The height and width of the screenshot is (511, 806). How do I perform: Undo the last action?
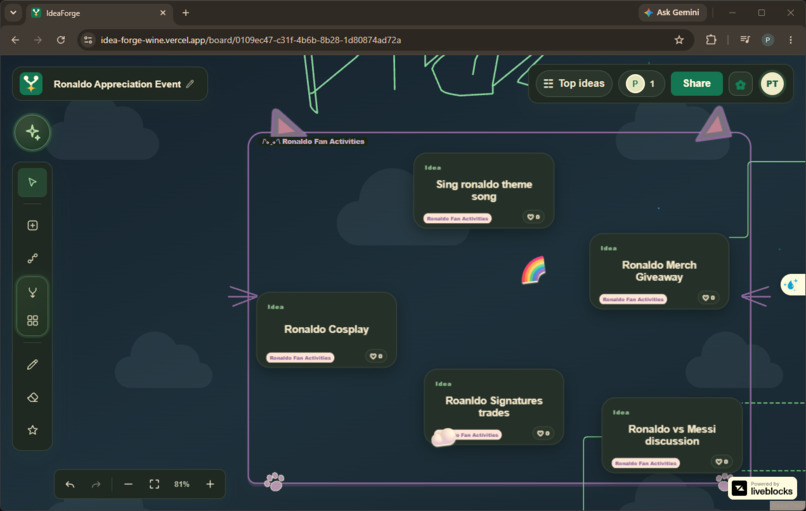click(70, 484)
